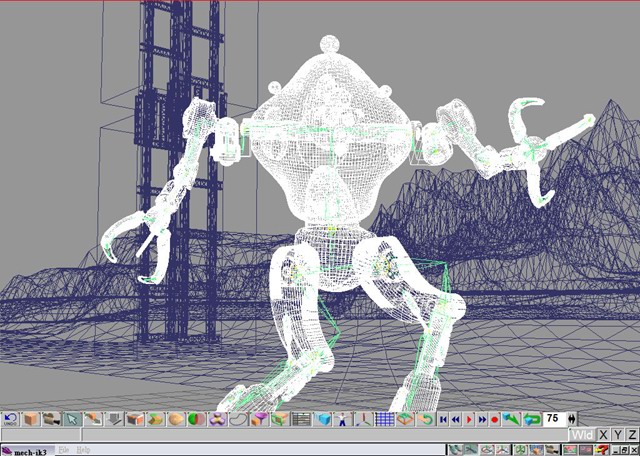640x456 pixels.
Task: Click the XYZ axes icon
Action: click(x=363, y=420)
